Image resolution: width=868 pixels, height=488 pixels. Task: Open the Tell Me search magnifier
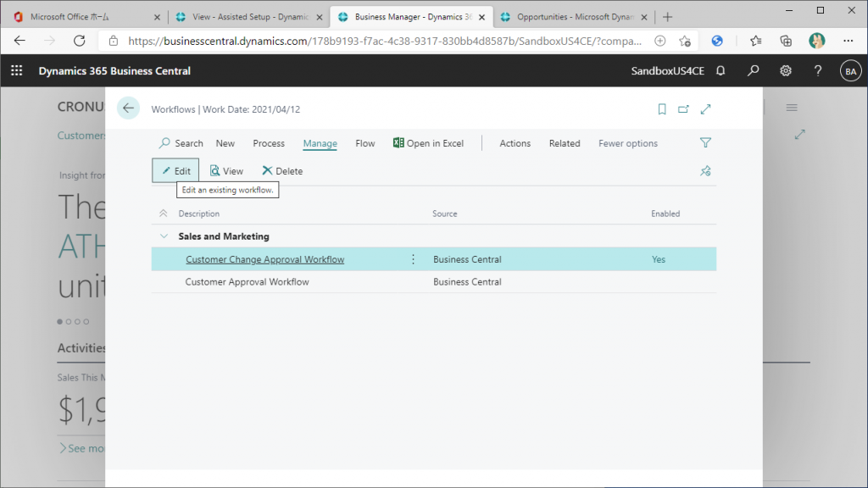click(753, 71)
